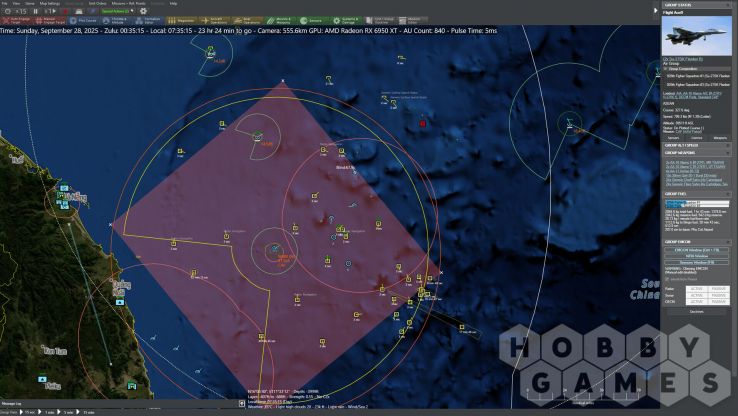Screen dimensions: 738x416
Task: Toggle the inherit EMCON checkbox
Action: point(667,279)
